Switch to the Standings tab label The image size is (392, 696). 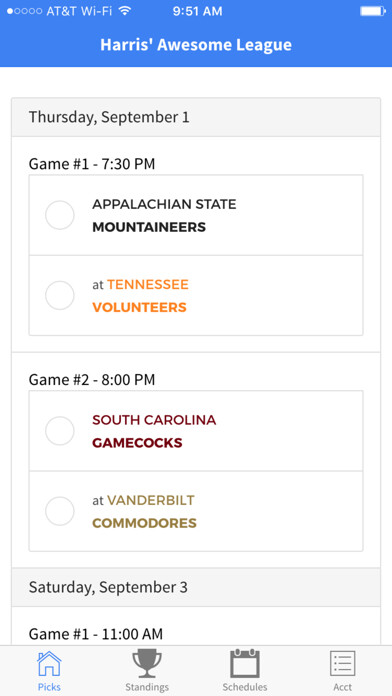point(147,687)
